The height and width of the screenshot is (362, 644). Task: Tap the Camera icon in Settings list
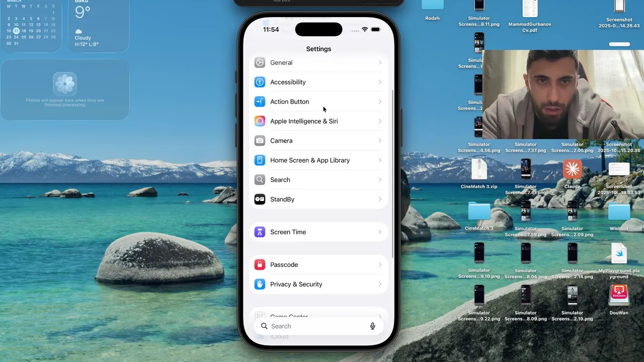260,141
